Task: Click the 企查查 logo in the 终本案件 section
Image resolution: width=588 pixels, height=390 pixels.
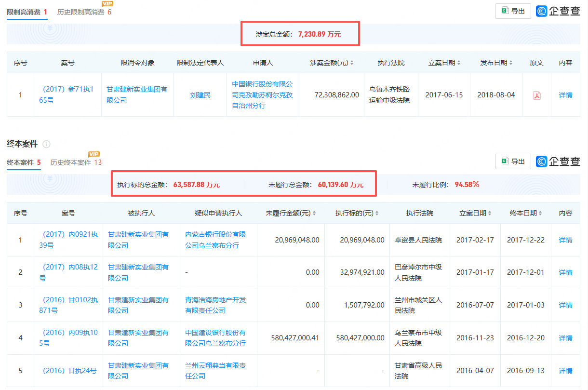Action: pos(558,161)
